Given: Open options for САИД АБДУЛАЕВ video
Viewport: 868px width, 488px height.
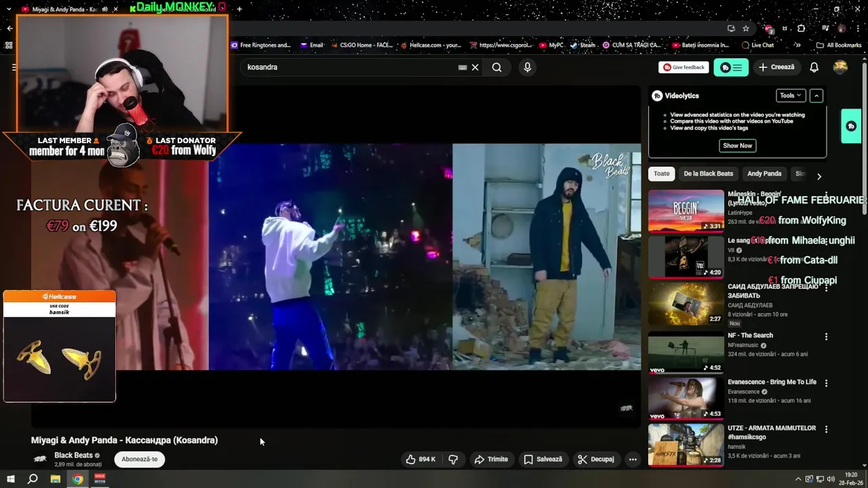Looking at the screenshot, I should coord(826,287).
